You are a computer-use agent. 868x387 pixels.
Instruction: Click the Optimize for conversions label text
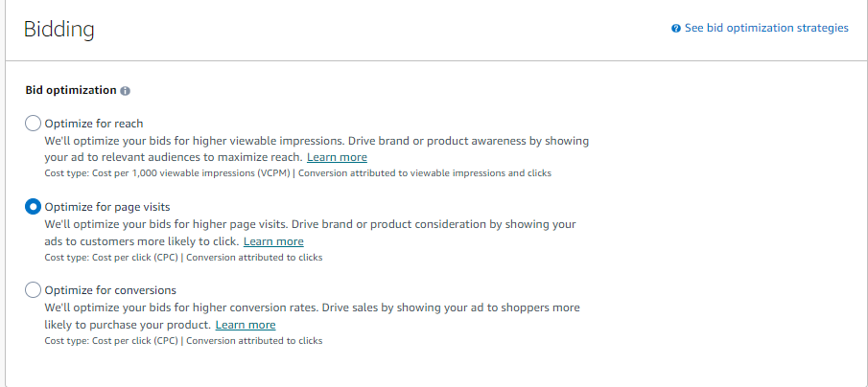(110, 290)
